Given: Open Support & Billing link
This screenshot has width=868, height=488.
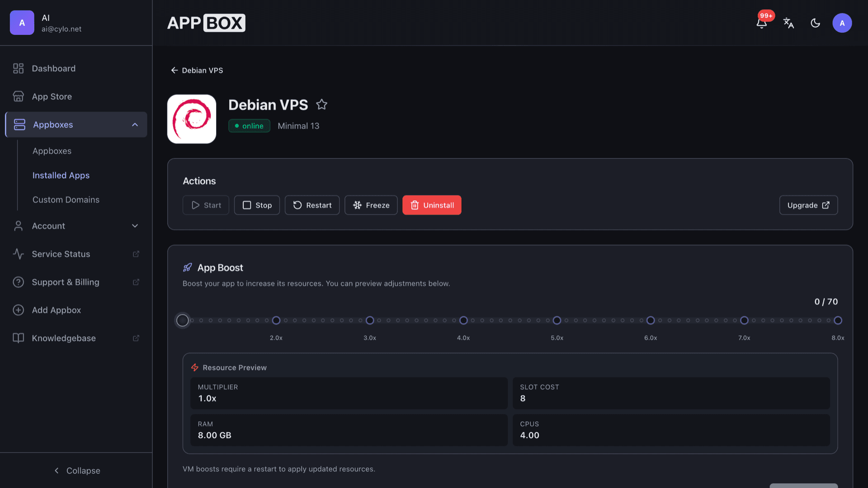Looking at the screenshot, I should tap(76, 282).
